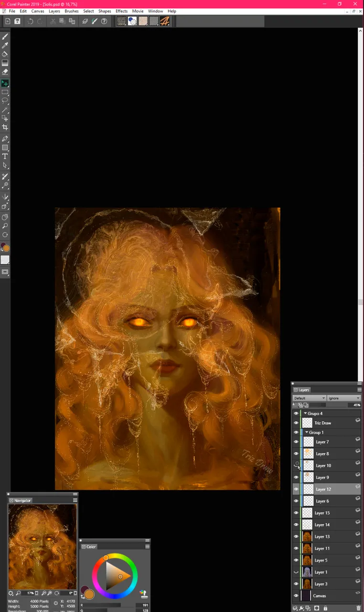Select Layer 15 row
Viewport: 364px width, 612px height.
[327, 513]
